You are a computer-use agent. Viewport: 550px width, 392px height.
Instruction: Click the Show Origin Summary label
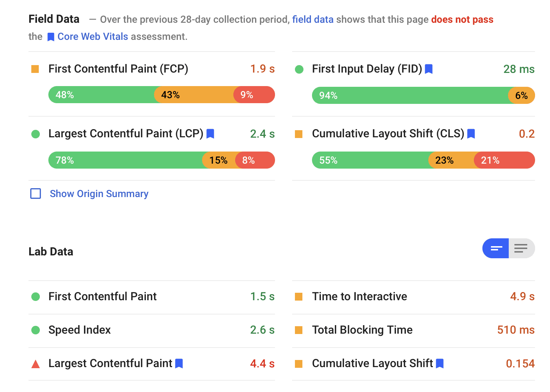[99, 194]
